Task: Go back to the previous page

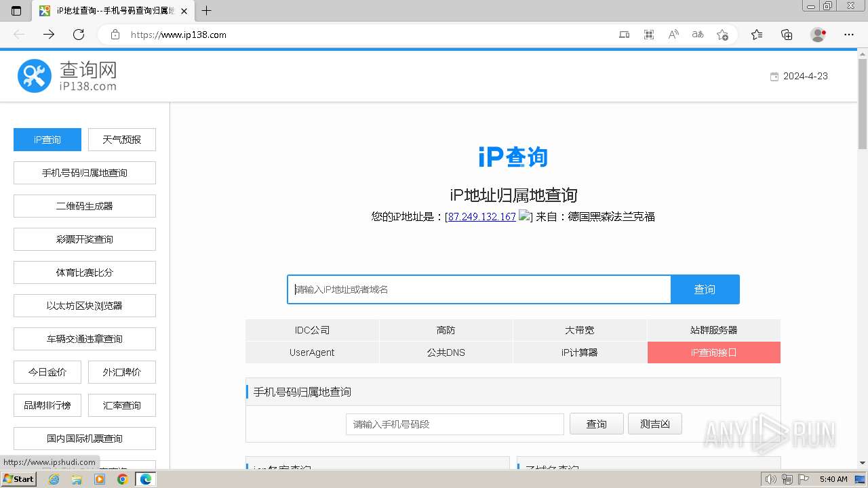Action: click(19, 35)
